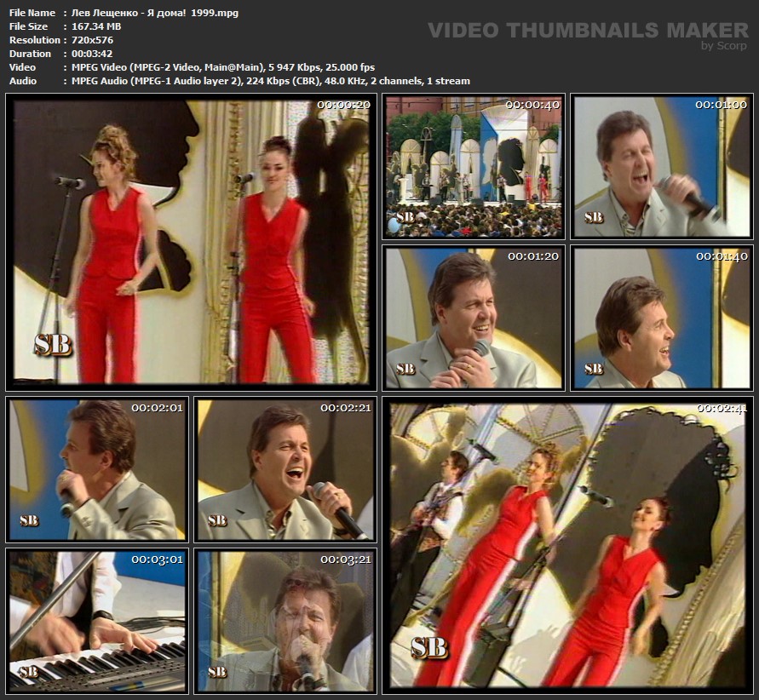The height and width of the screenshot is (700, 759).
Task: Select the thumbnail at 00:01:20
Action: (x=474, y=318)
